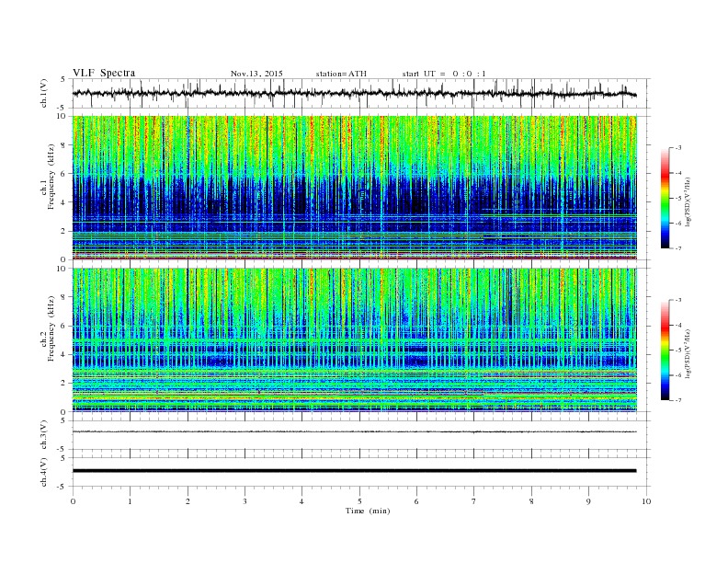Click the "10" minute label on time axis
The height and width of the screenshot is (563, 728).
[x=646, y=501]
